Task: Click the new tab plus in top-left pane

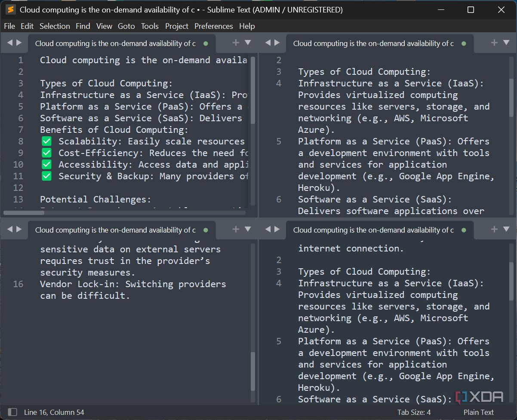Action: pyautogui.click(x=235, y=43)
